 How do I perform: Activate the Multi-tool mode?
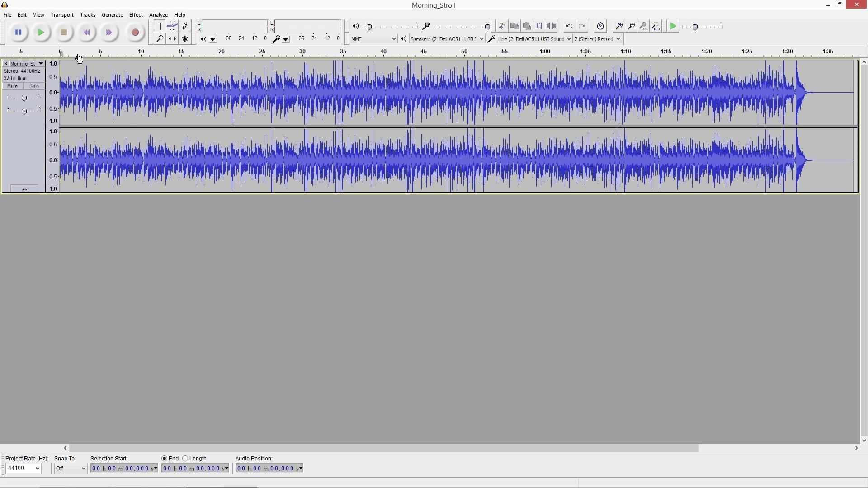(x=185, y=38)
